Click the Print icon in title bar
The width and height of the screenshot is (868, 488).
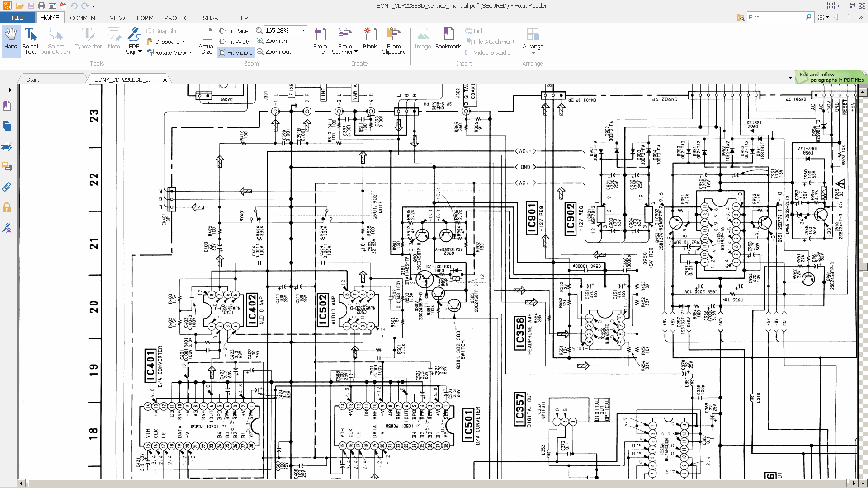tap(41, 6)
